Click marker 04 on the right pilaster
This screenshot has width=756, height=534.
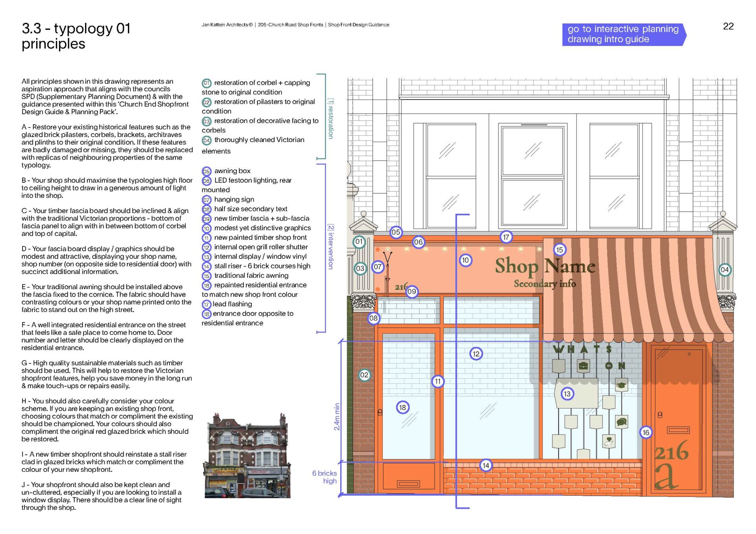tap(724, 270)
